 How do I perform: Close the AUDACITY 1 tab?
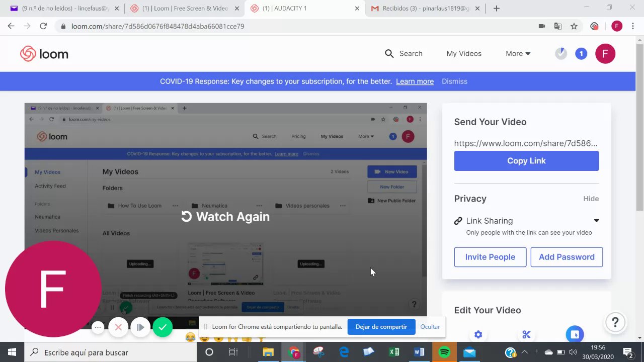click(x=357, y=9)
